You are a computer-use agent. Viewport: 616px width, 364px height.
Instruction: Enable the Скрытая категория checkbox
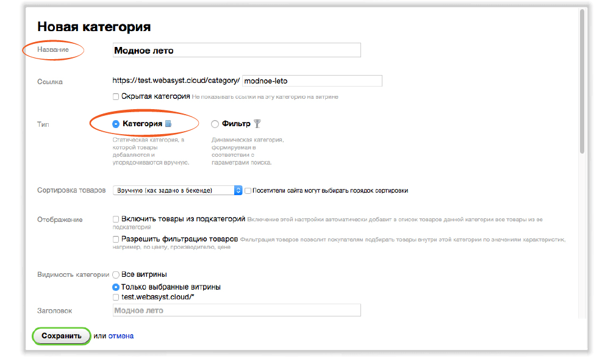pyautogui.click(x=116, y=96)
